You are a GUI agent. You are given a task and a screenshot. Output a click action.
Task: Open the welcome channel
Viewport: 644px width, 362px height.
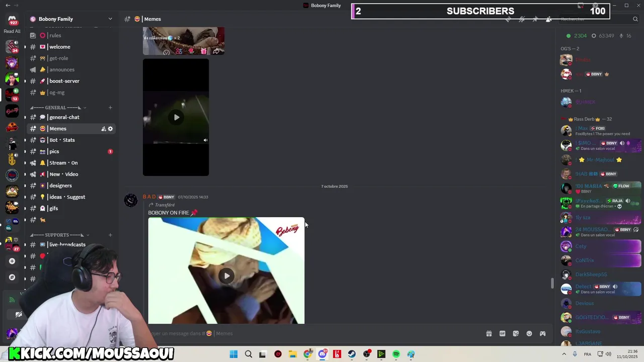click(x=70, y=47)
